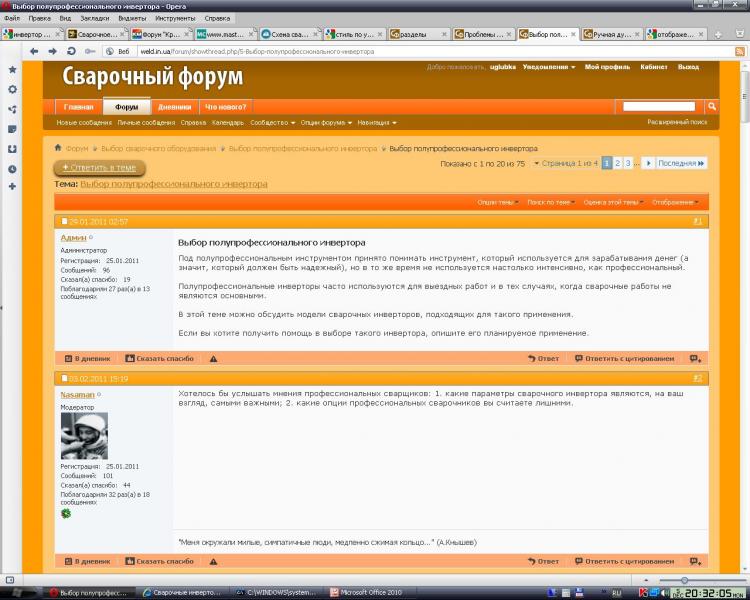Open the Опции темы dropdown
Viewport: 750px width, 600px height.
tap(496, 202)
